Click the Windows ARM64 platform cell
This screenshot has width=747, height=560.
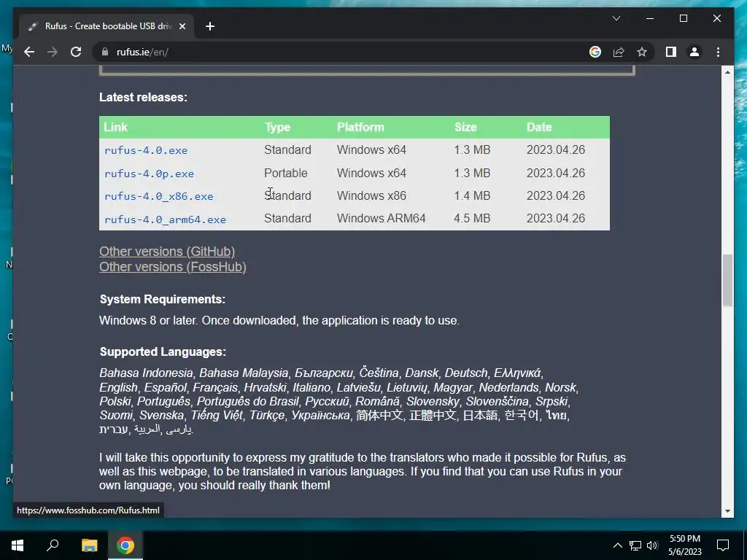381,218
